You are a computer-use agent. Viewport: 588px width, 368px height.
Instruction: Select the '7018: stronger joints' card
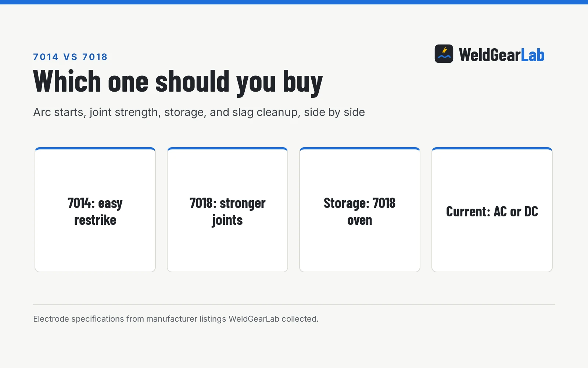(x=227, y=210)
